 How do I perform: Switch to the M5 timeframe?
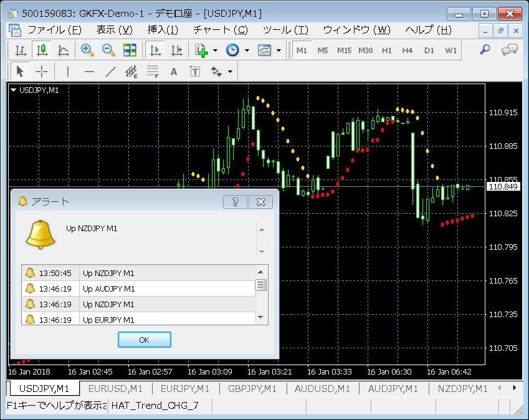pos(323,50)
